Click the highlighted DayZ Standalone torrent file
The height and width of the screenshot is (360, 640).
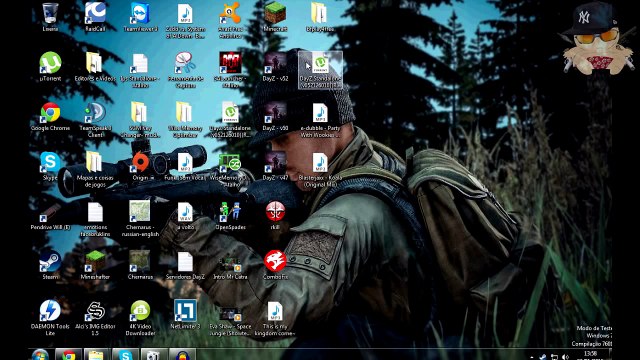tap(320, 70)
